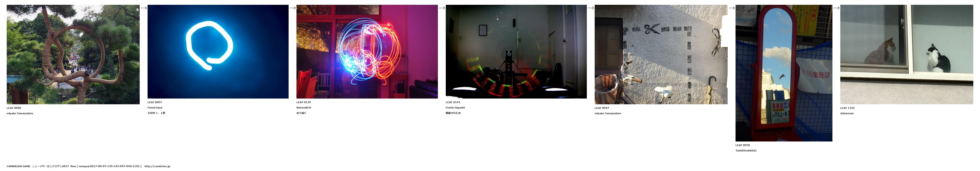Click the arrow before the bicycle wall photo

(591, 8)
